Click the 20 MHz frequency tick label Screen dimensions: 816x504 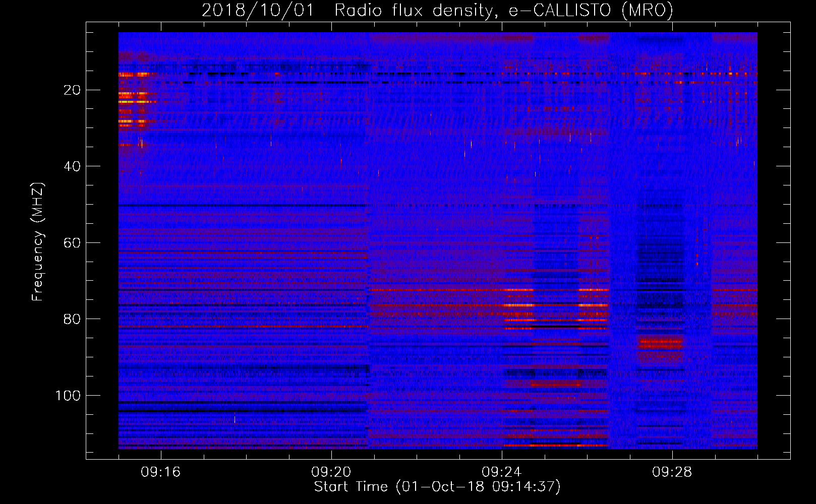(73, 90)
